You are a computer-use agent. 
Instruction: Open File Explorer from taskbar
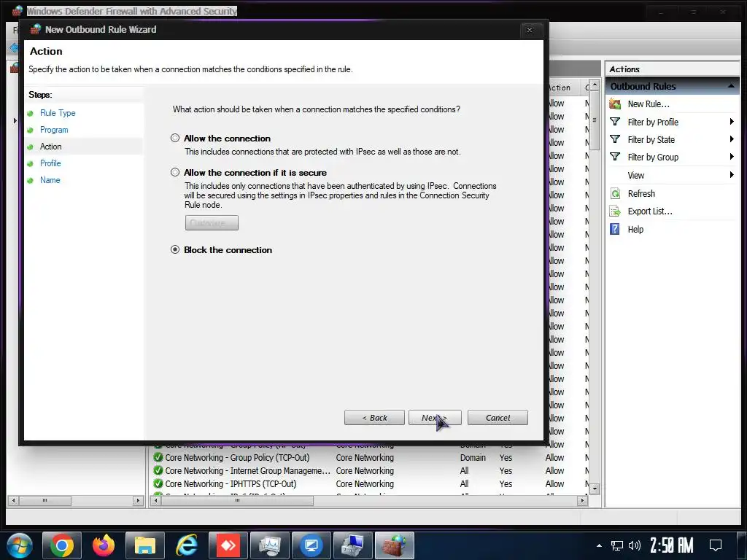[x=145, y=545]
